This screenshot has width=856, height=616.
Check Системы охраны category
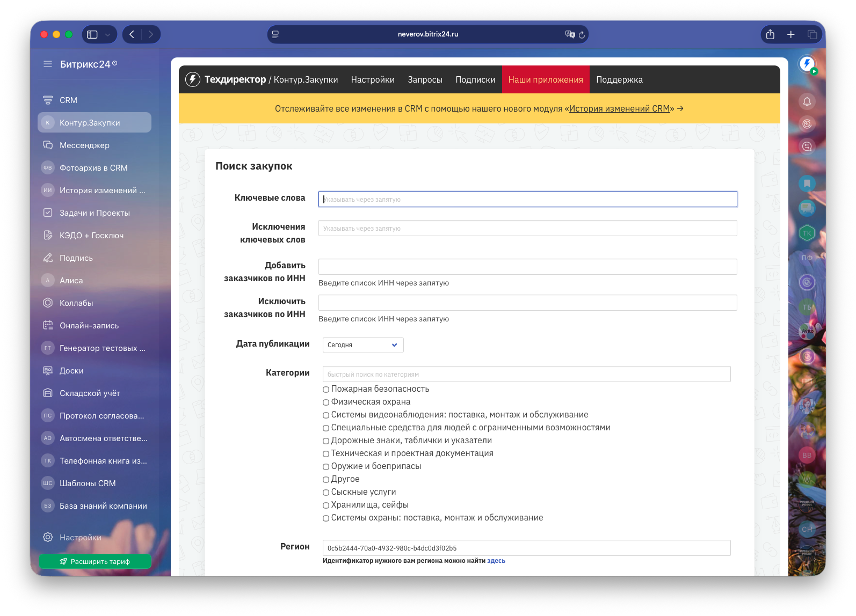(326, 518)
